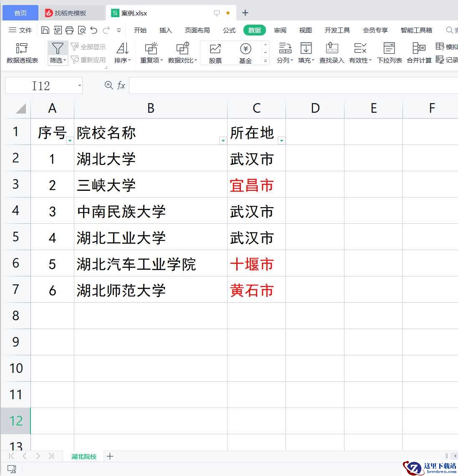The width and height of the screenshot is (458, 476).
Task: Switch to the 审阅 ribbon tab
Action: pyautogui.click(x=280, y=30)
